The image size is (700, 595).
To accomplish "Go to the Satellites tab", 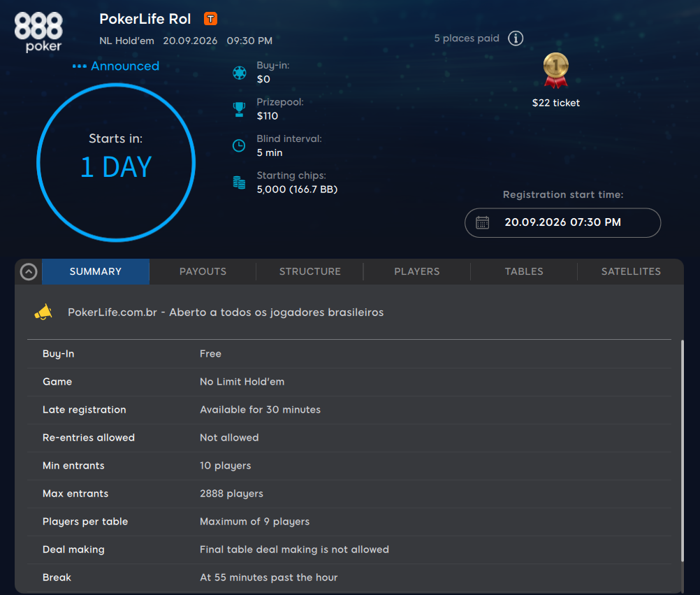I will point(631,271).
